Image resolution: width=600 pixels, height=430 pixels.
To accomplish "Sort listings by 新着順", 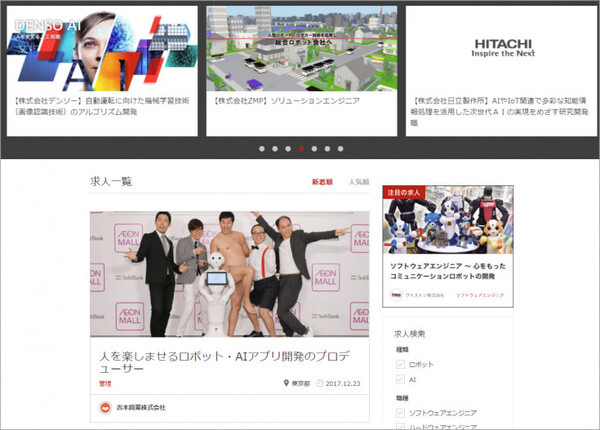I will [x=322, y=182].
